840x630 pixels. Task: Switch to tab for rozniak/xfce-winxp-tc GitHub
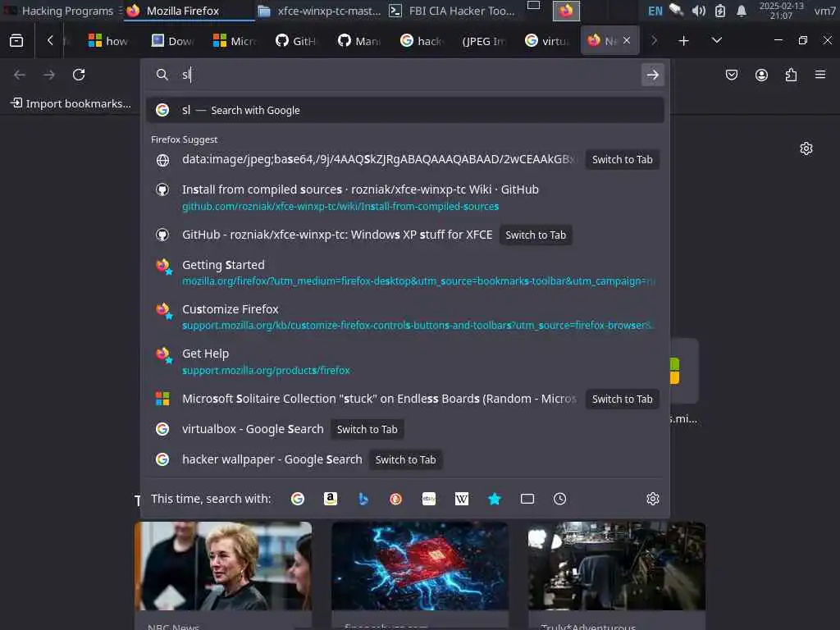pos(535,235)
